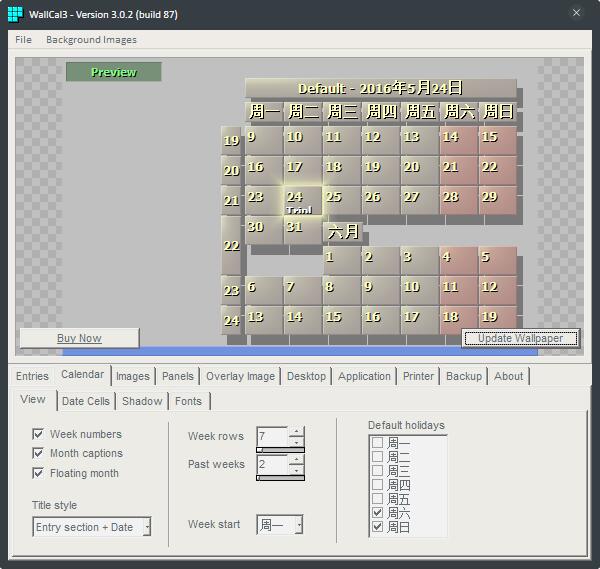
Task: Open the File menu
Action: tap(23, 40)
